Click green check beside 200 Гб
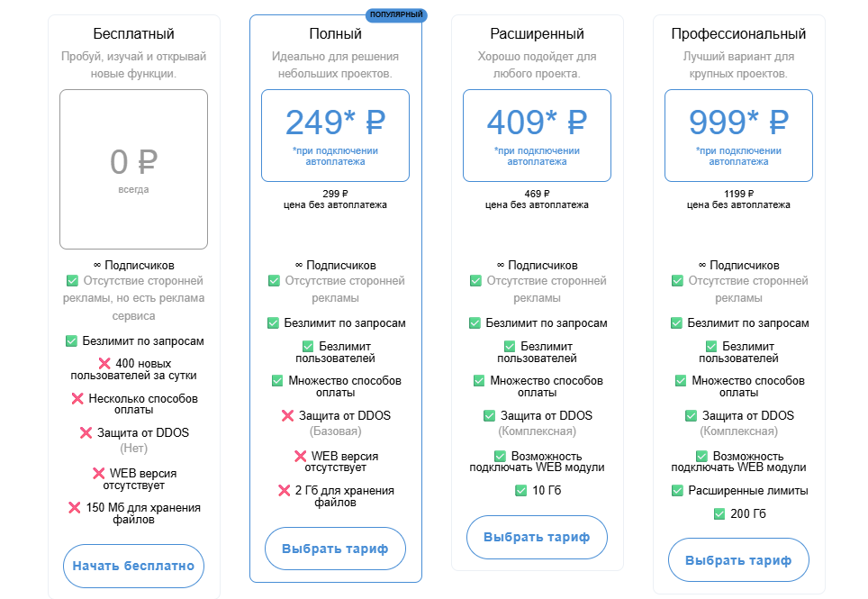This screenshot has width=868, height=599. pyautogui.click(x=719, y=514)
